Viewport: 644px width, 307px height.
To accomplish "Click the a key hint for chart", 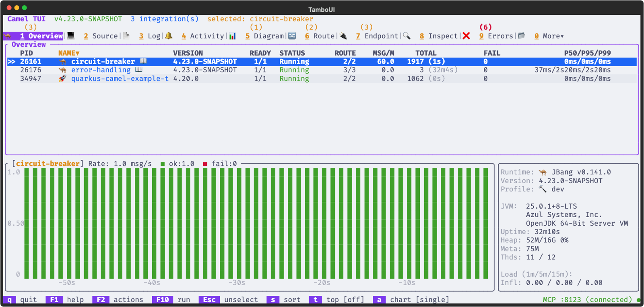I will [x=379, y=300].
